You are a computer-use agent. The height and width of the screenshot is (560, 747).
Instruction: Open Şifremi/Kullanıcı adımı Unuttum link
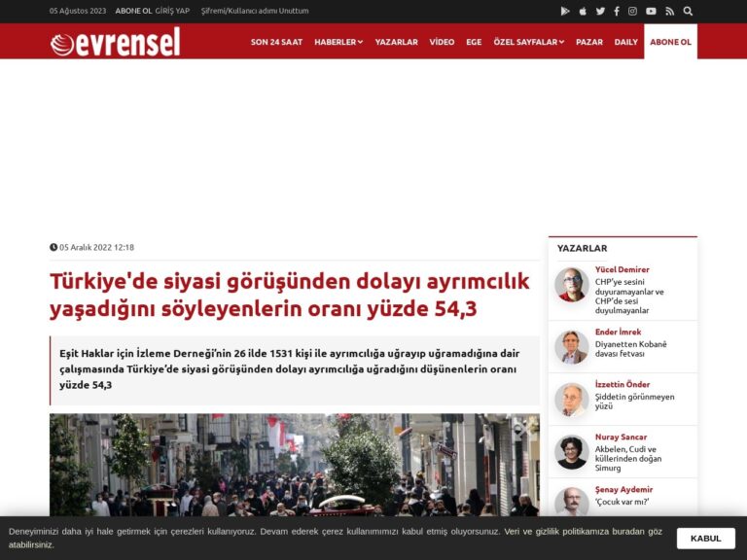(254, 11)
